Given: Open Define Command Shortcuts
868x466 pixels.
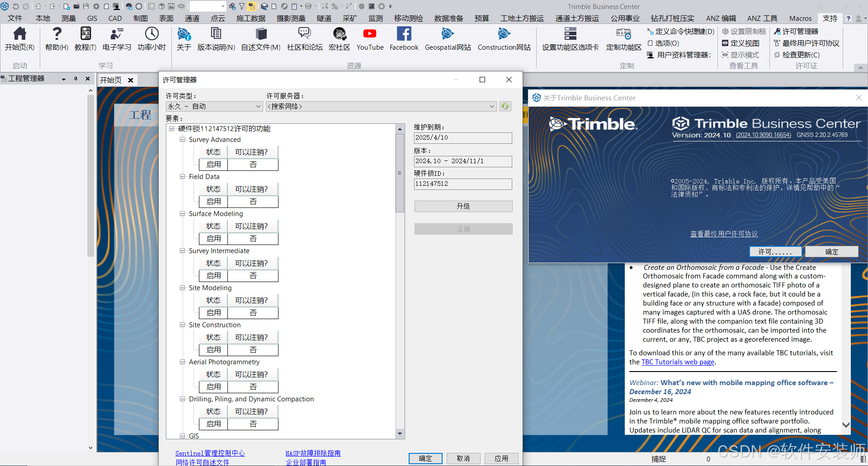Looking at the screenshot, I should tap(681, 31).
